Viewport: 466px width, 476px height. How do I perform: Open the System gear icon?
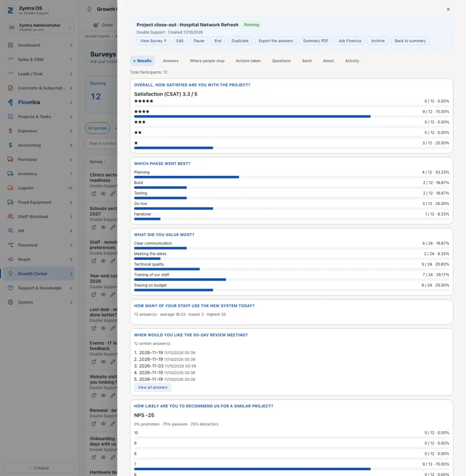(10, 302)
